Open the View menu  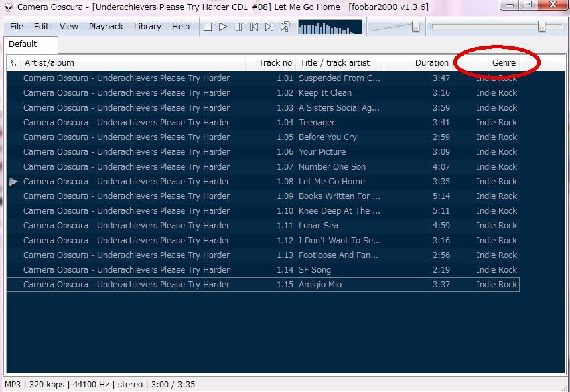69,27
